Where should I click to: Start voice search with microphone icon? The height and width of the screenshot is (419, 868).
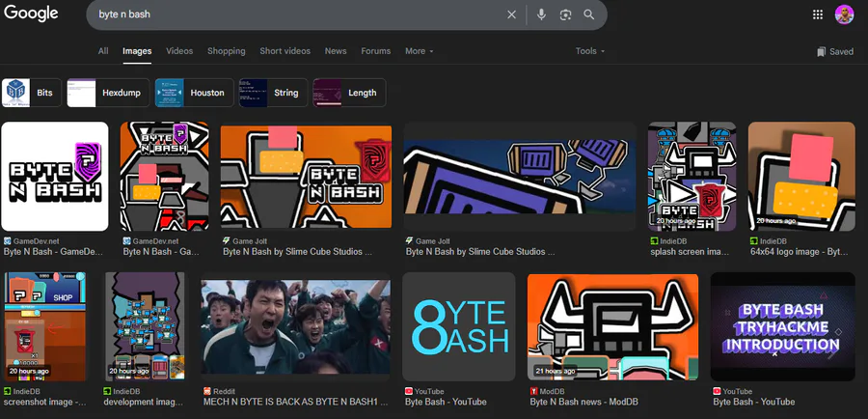tap(541, 15)
